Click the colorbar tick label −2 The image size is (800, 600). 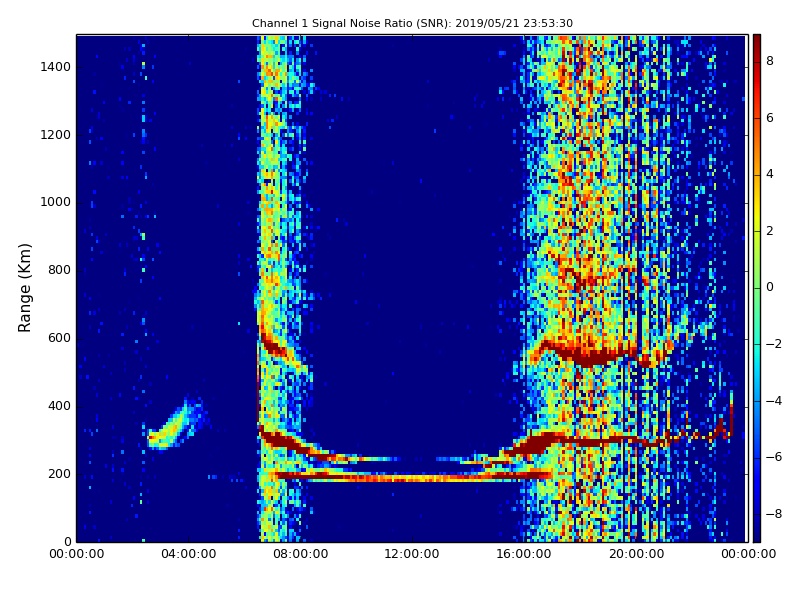(774, 344)
